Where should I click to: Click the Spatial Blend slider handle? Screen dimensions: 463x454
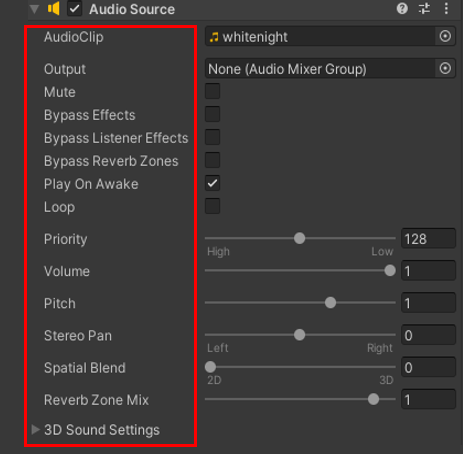click(210, 367)
